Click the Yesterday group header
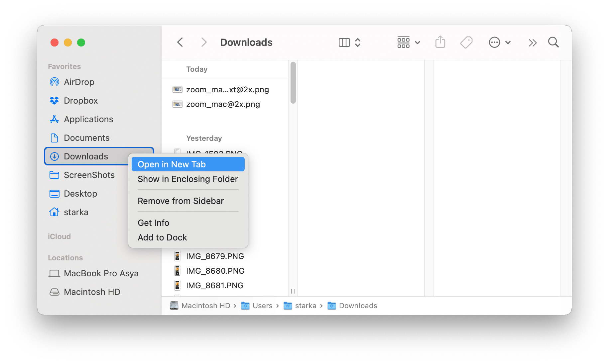609x364 pixels. 204,138
